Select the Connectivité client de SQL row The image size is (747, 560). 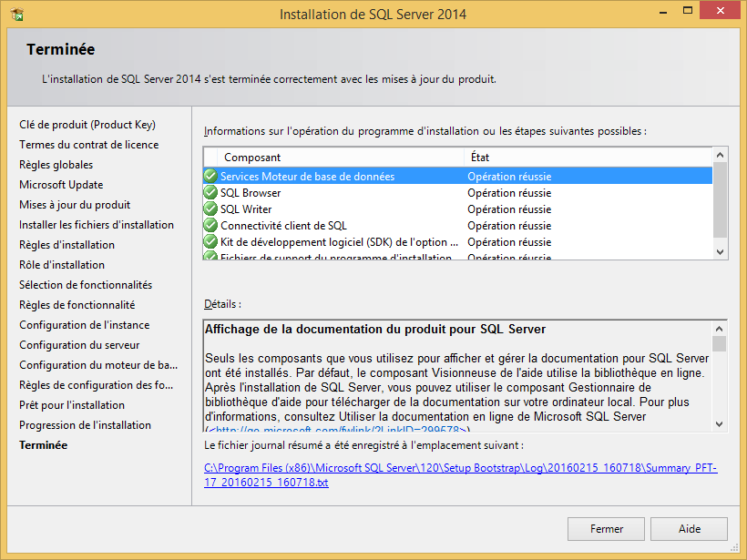(458, 225)
